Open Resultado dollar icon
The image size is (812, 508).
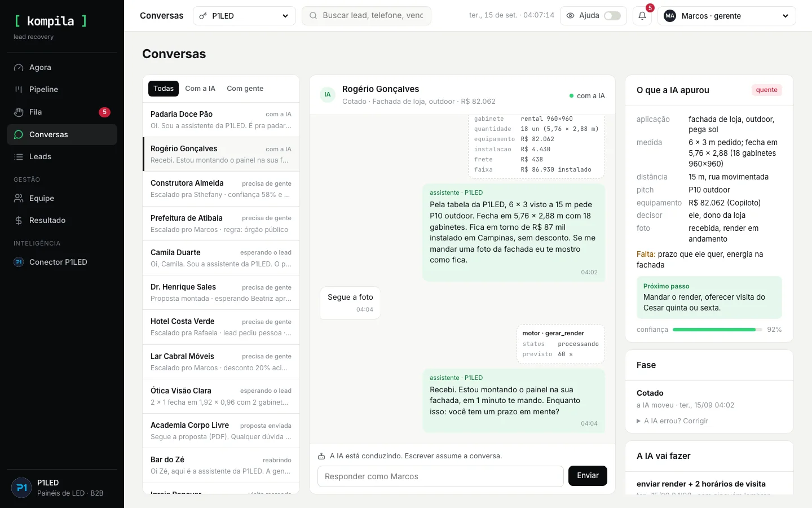[x=19, y=220]
